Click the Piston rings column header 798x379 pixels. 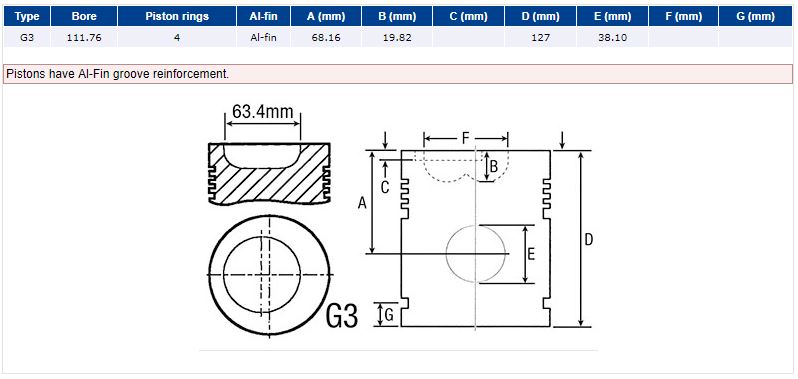tap(177, 16)
